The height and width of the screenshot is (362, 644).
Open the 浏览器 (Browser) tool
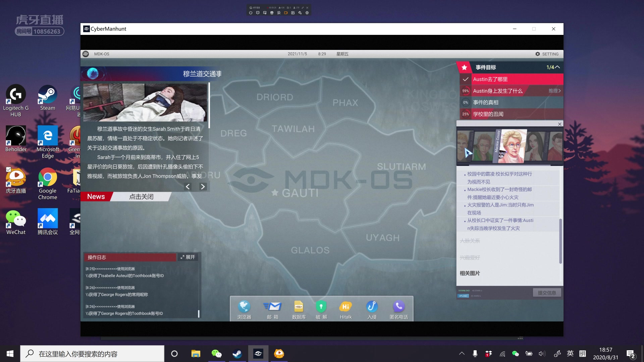pos(245,308)
